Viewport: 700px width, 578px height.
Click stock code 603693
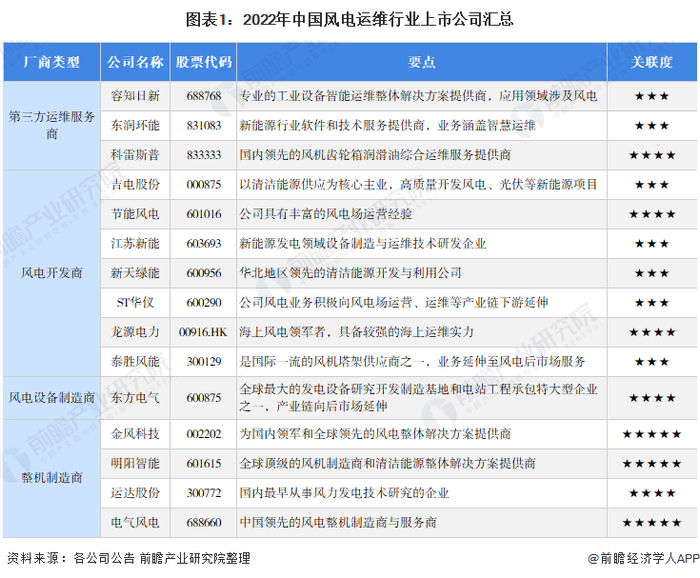tap(204, 244)
